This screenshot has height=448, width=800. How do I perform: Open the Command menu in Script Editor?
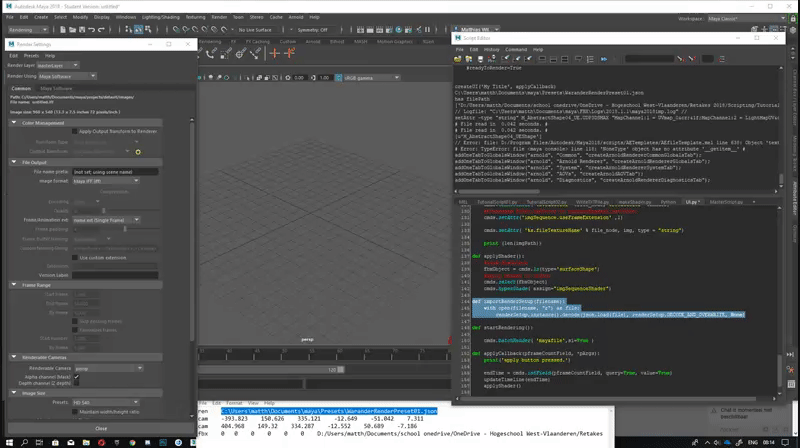516,49
